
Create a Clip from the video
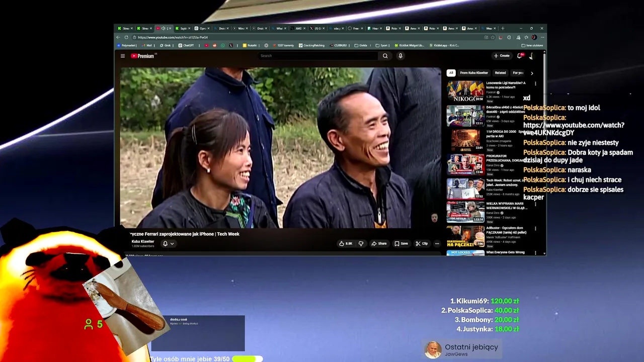tap(422, 243)
